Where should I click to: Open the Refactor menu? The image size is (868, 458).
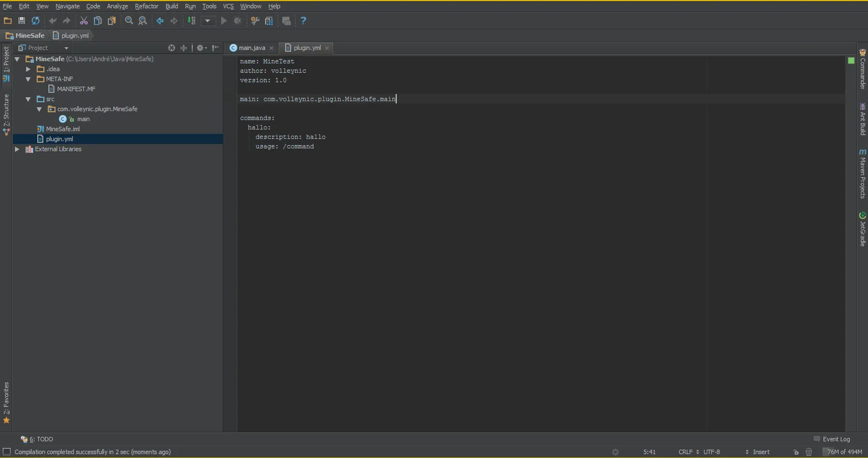pyautogui.click(x=147, y=6)
